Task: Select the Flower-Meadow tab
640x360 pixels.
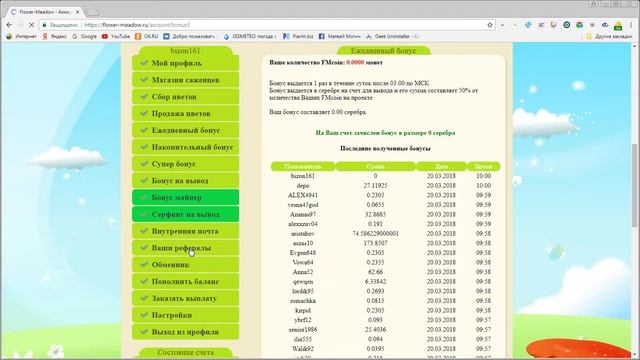Action: tap(44, 12)
